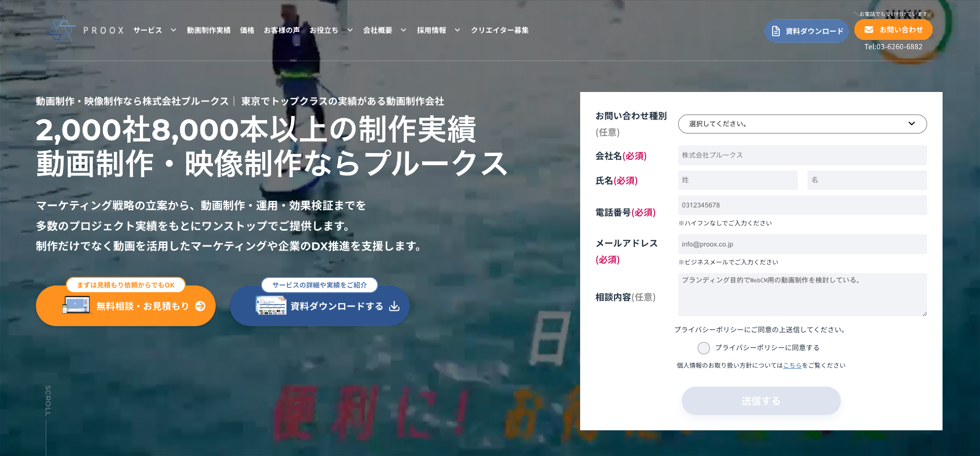Click the PROOX brand text
Image resolution: width=980 pixels, height=456 pixels.
coord(104,30)
